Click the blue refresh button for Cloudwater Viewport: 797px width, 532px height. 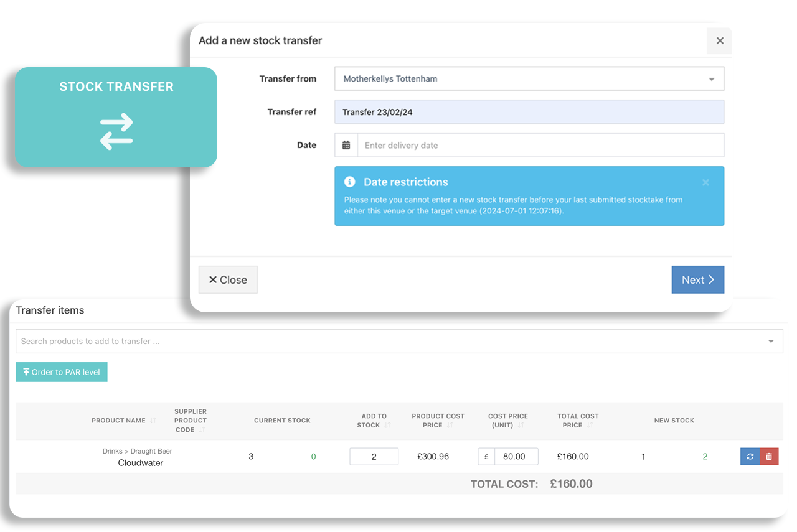click(750, 457)
